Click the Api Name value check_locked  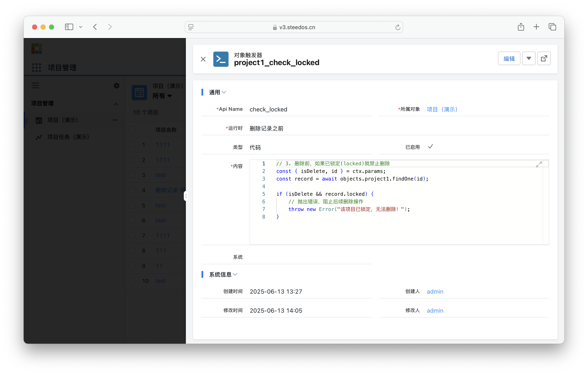coord(268,109)
